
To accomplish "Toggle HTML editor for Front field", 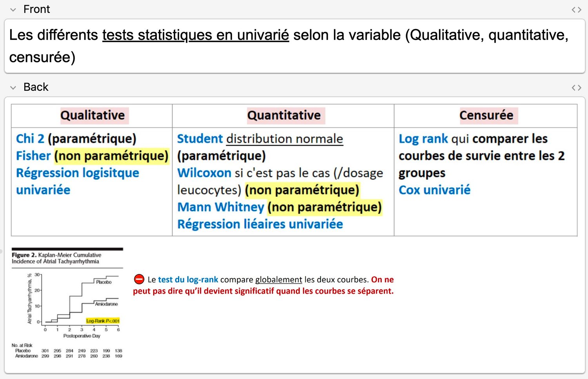I will [576, 10].
